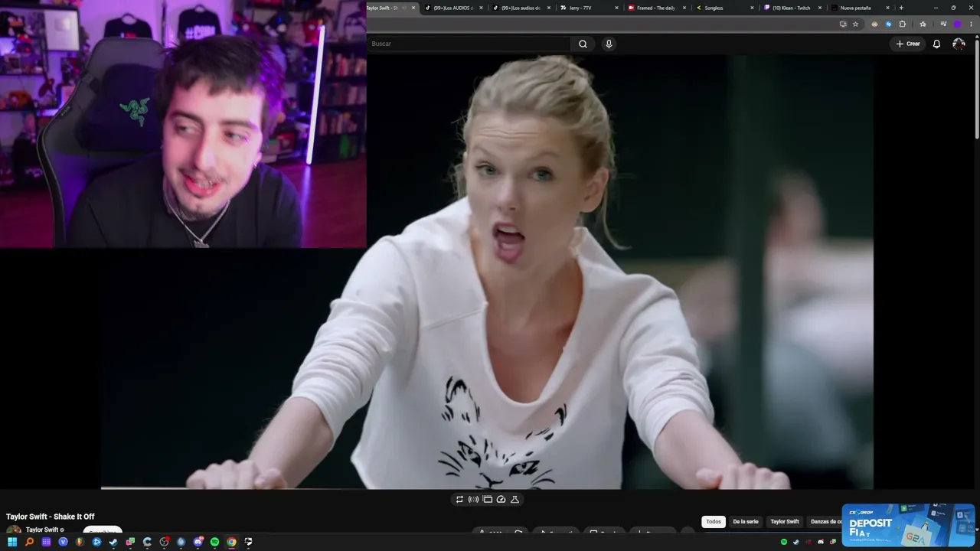
Task: Switch to the Klean - Twitch tab
Action: tap(790, 8)
